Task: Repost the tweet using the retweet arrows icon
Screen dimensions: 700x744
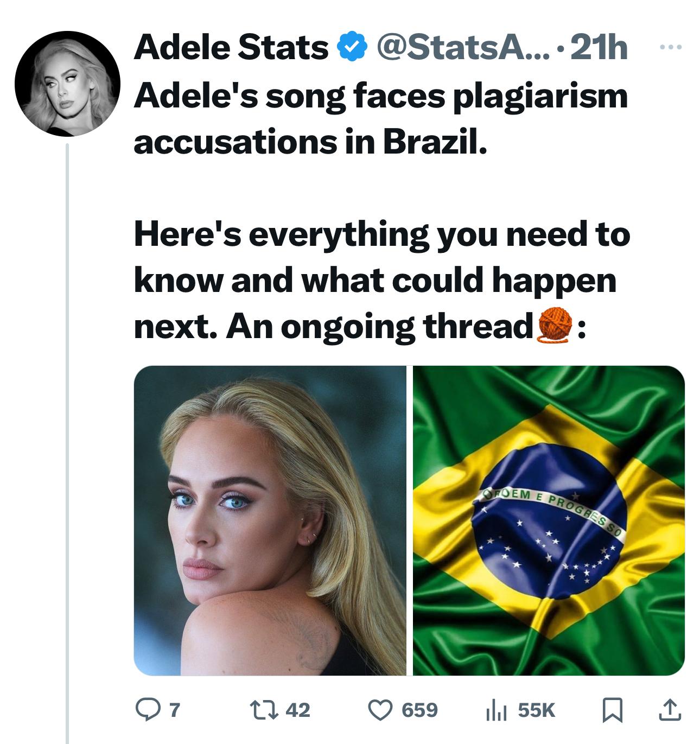Action: [x=268, y=709]
